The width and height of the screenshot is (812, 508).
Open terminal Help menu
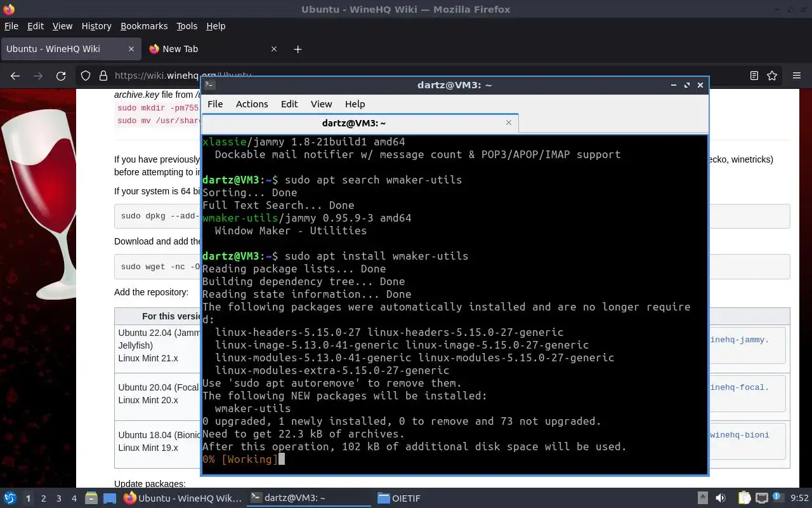[x=355, y=104]
